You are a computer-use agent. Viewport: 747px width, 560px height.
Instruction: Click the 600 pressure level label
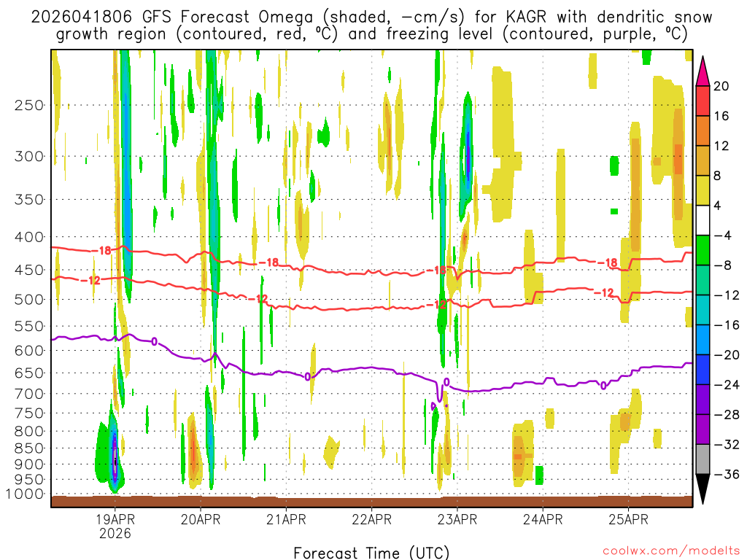click(x=29, y=351)
